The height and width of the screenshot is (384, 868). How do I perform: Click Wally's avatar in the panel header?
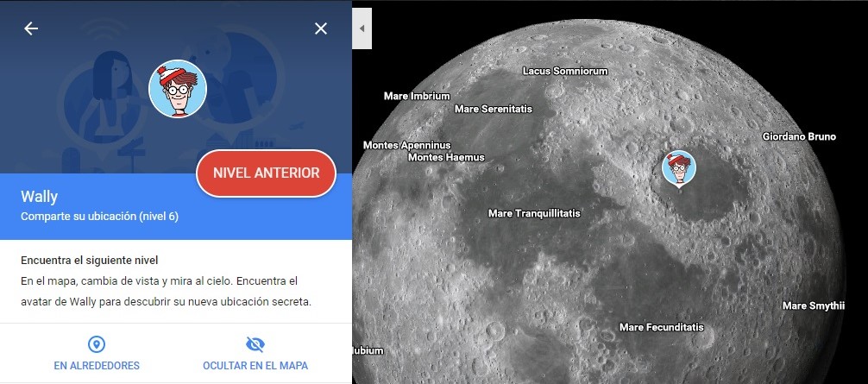[178, 89]
